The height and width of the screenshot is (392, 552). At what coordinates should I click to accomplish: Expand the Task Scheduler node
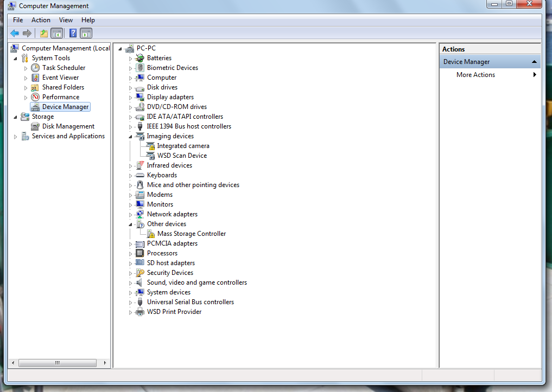[x=26, y=68]
